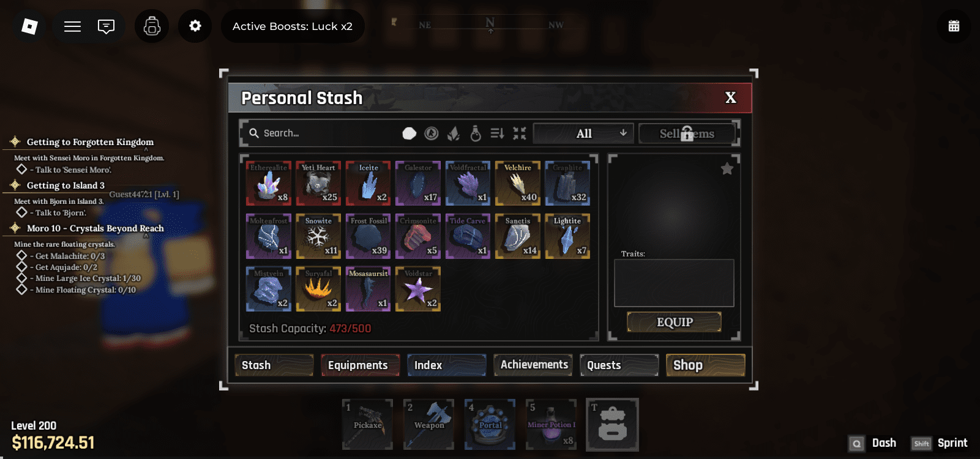Toggle the rune coin filter icon
This screenshot has width=980, height=459.
click(432, 133)
